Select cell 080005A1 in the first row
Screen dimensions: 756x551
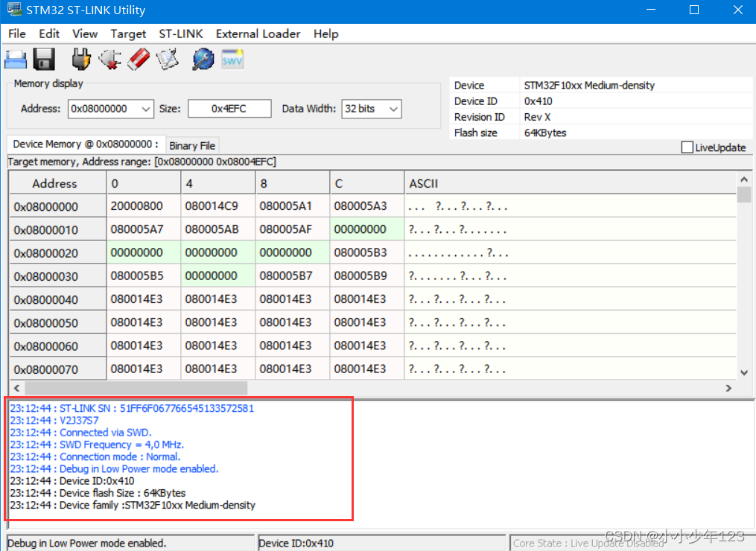(293, 206)
